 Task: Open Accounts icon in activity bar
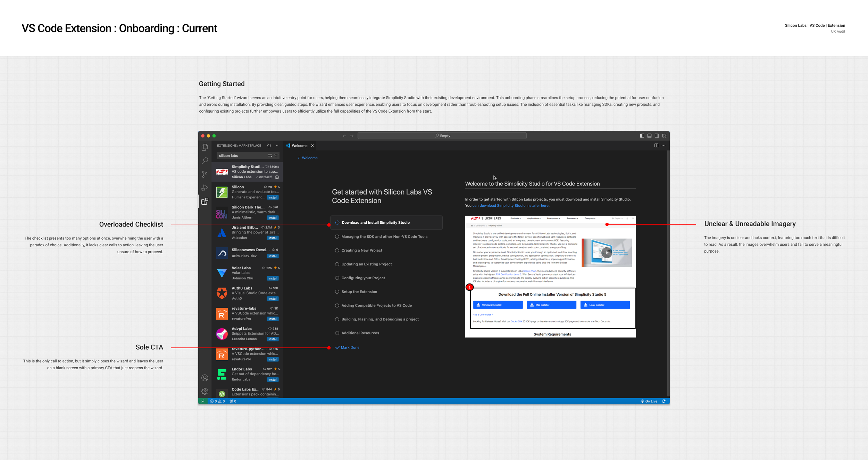pyautogui.click(x=205, y=378)
